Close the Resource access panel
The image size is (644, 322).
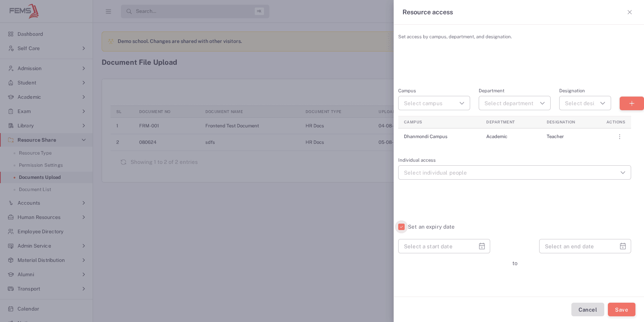[630, 12]
